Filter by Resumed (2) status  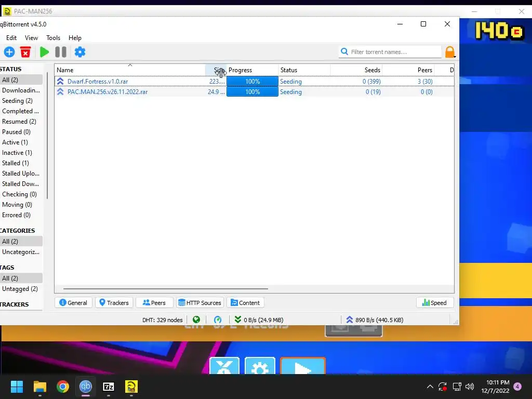point(21,122)
